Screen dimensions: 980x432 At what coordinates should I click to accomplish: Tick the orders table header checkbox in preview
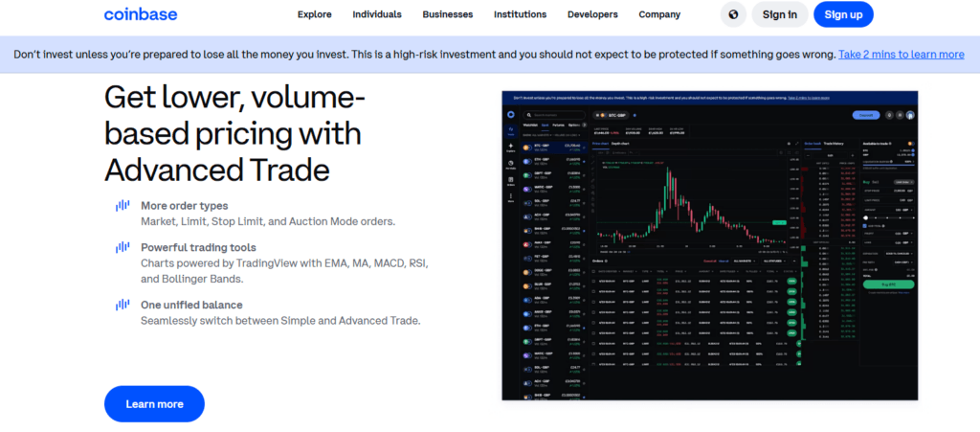(x=593, y=271)
